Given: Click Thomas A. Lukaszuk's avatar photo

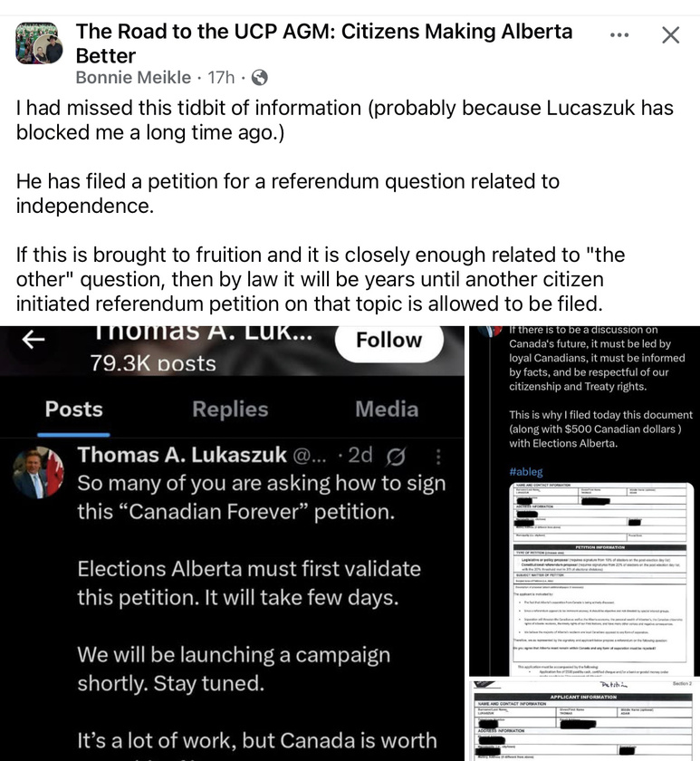Looking at the screenshot, I should 38,472.
